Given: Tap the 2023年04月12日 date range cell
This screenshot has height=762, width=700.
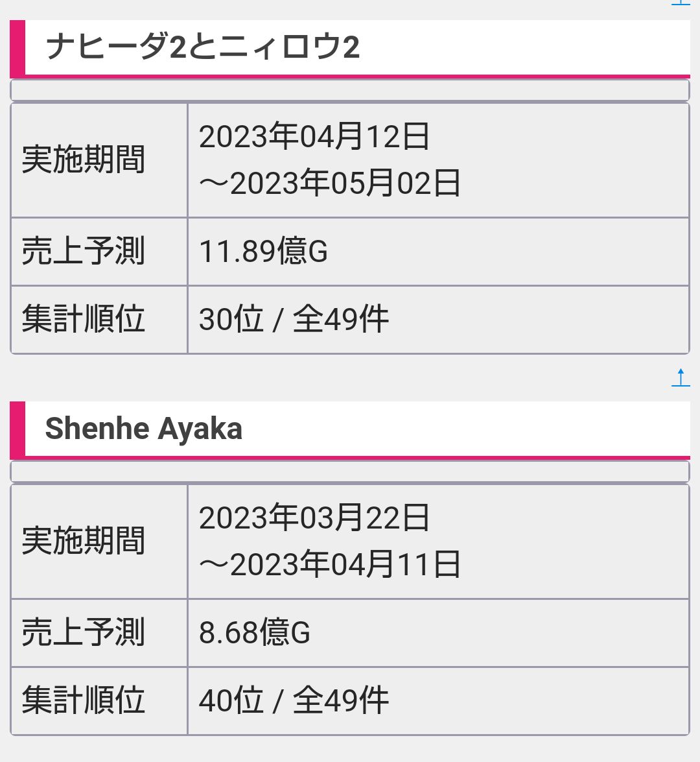Looking at the screenshot, I should [x=329, y=160].
